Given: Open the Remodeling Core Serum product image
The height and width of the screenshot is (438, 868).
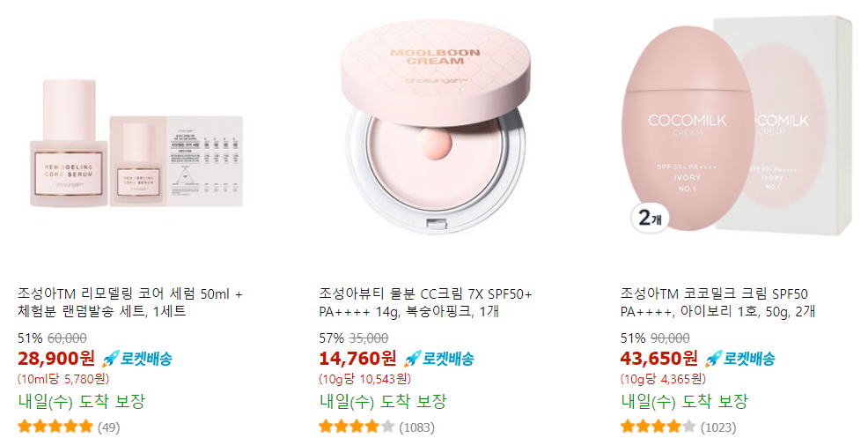Looking at the screenshot, I should 136,143.
